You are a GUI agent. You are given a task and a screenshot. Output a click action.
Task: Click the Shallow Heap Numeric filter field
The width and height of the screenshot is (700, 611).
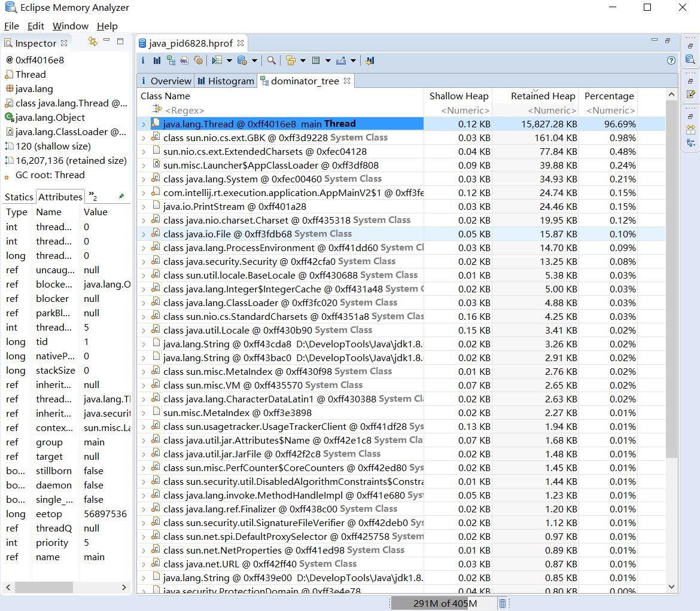(458, 110)
